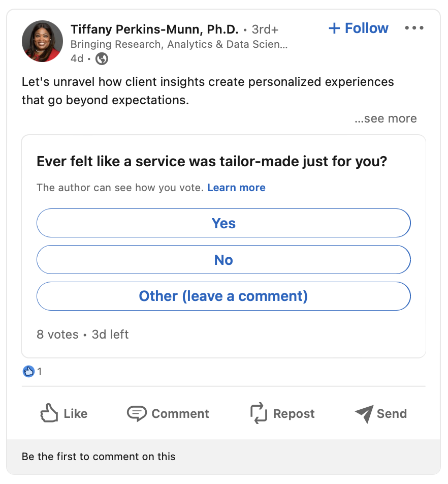Click the 8 votes count
448x484 pixels.
click(58, 335)
